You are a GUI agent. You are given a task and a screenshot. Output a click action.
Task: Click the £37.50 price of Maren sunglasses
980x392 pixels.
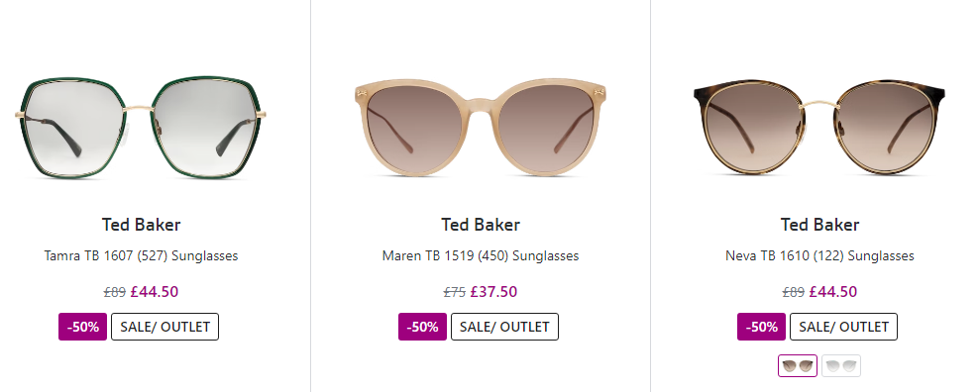[x=493, y=291]
